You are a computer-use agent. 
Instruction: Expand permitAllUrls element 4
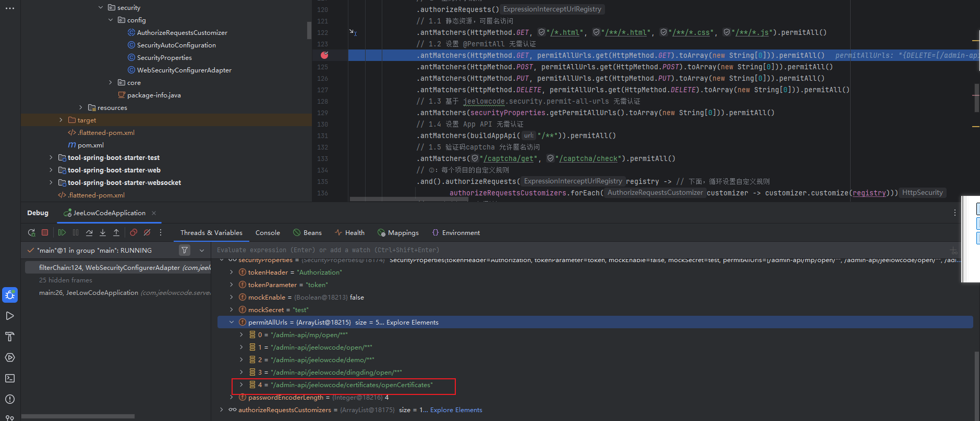[241, 385]
